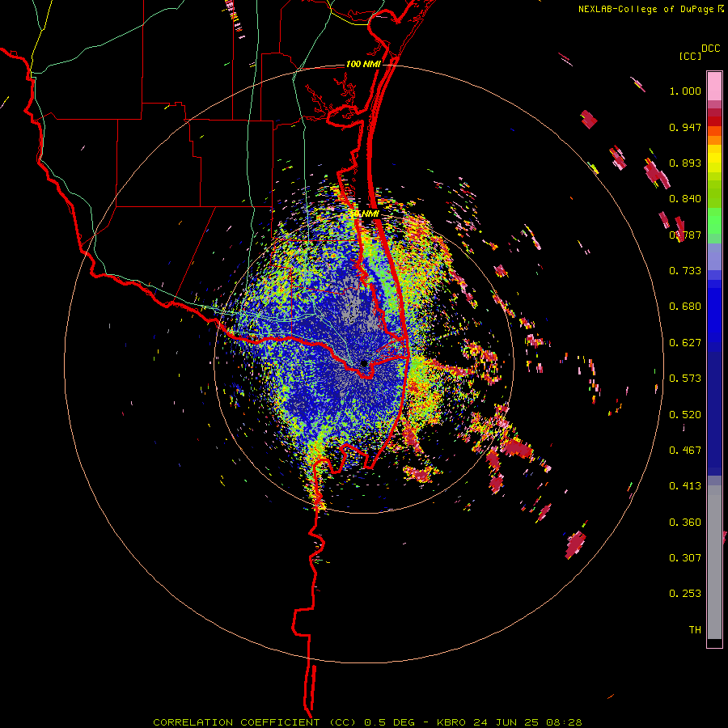Image resolution: width=728 pixels, height=728 pixels.
Task: Click the Correlation Coefficient KBRO caption text
Action: pyautogui.click(x=367, y=722)
